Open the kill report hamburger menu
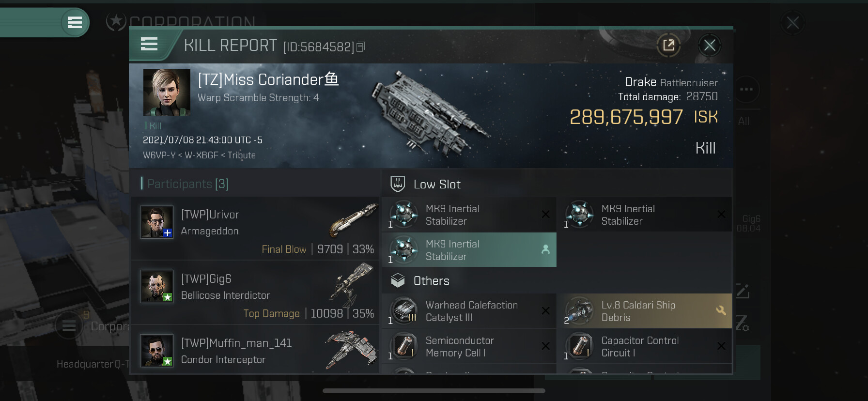 click(149, 45)
